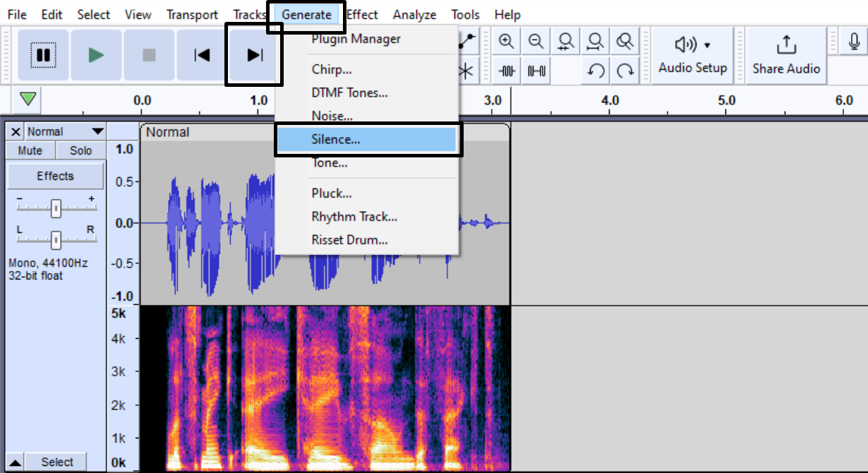
Task: Adjust the track gain slider
Action: tap(55, 207)
